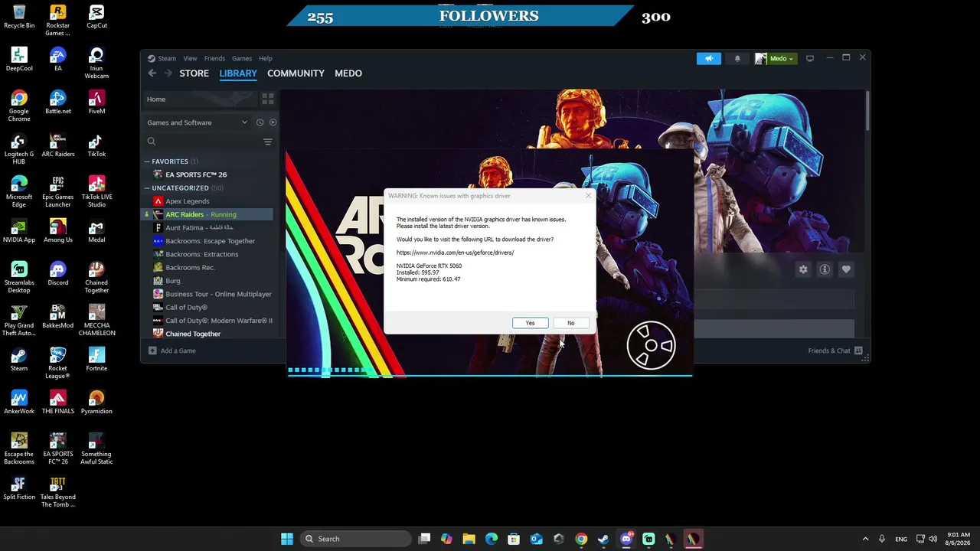Select the Rocket League desktop icon

coord(57,364)
